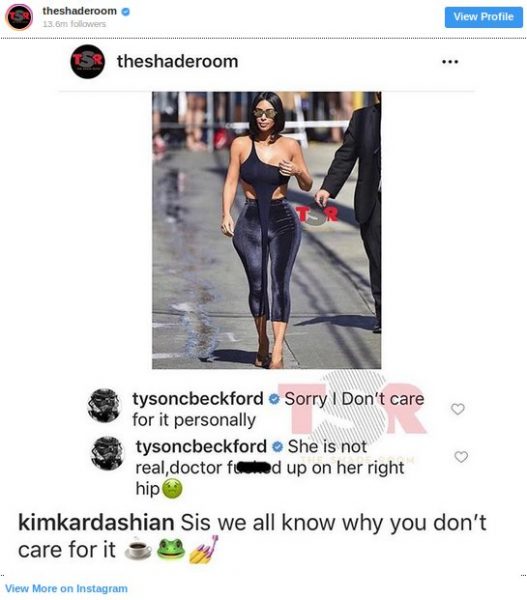The width and height of the screenshot is (527, 600).
Task: Like the 'She is not real' comment
Action: point(461,456)
